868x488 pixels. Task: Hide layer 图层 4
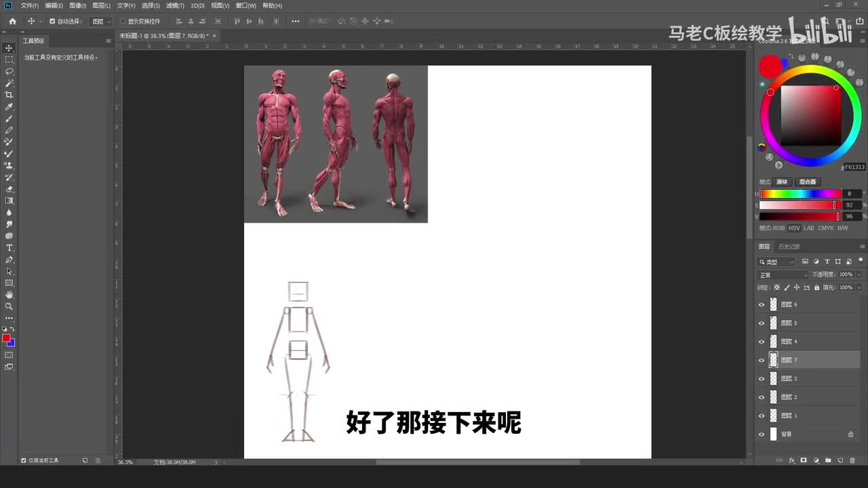click(762, 342)
